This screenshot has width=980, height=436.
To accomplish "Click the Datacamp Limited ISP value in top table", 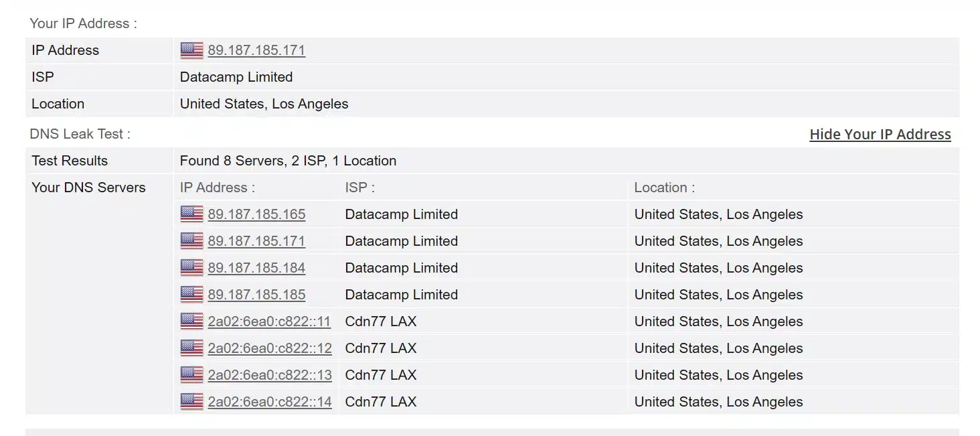I will (236, 77).
